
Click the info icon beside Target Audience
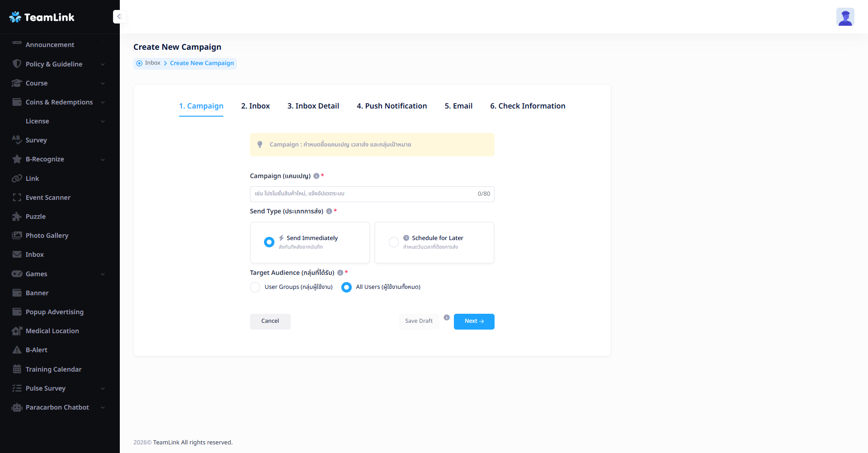(x=340, y=273)
